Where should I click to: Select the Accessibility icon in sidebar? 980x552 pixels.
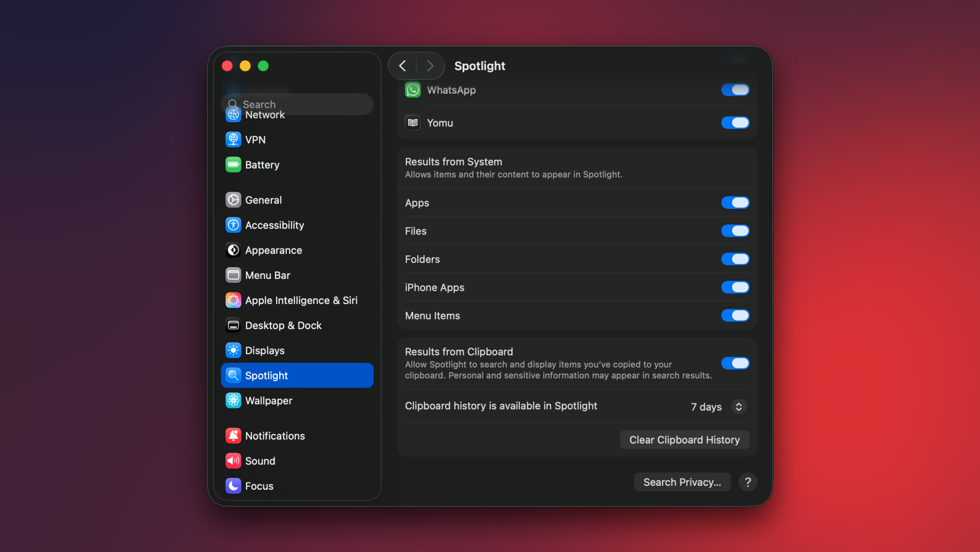pyautogui.click(x=233, y=225)
